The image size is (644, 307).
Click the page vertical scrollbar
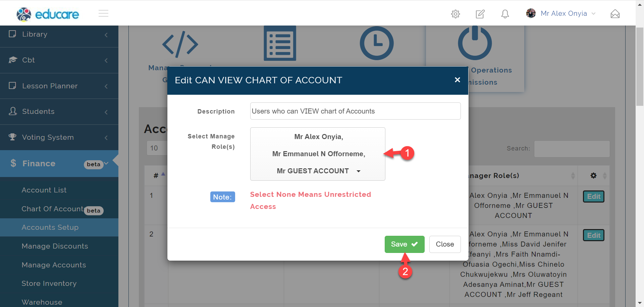coord(640,67)
